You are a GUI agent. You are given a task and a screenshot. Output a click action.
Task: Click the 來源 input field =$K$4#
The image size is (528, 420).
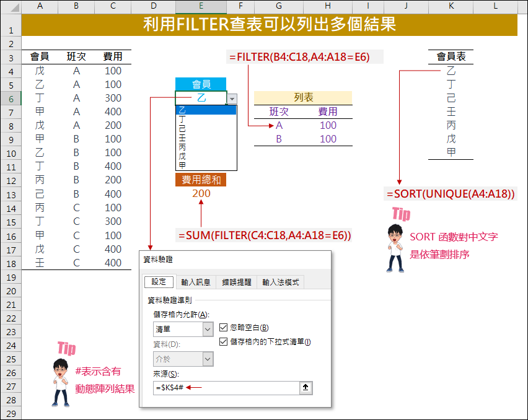pyautogui.click(x=226, y=388)
